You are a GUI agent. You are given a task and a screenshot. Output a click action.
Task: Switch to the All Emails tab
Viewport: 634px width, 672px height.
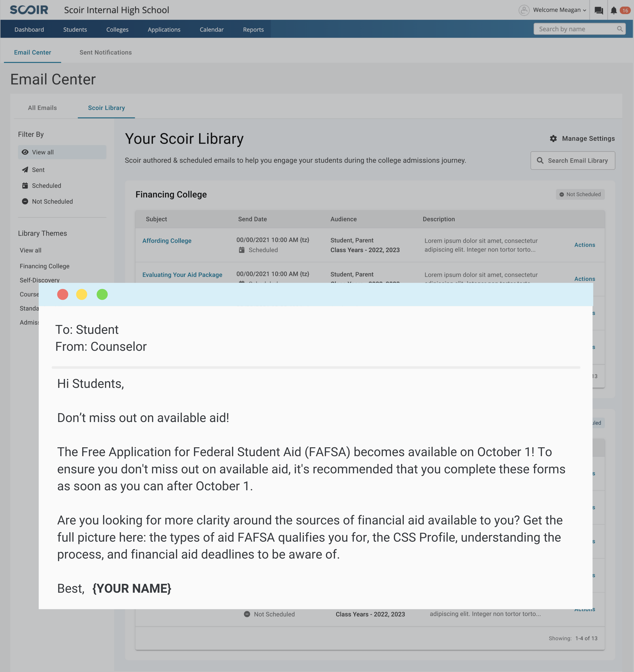pos(42,108)
